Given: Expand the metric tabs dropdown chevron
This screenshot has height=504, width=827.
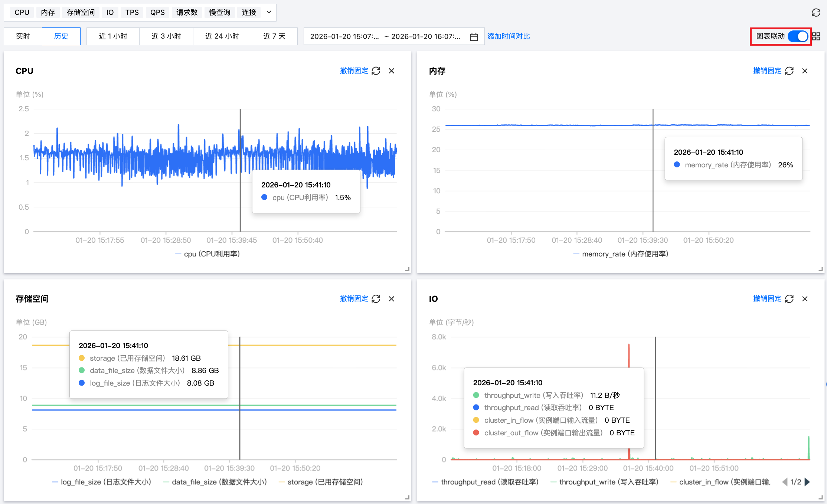Looking at the screenshot, I should coord(269,12).
